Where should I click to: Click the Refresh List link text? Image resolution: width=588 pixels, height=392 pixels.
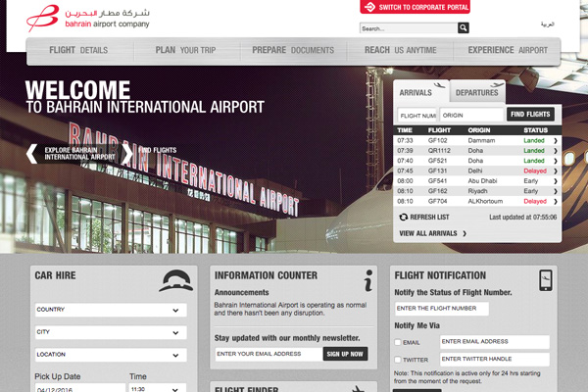click(429, 217)
